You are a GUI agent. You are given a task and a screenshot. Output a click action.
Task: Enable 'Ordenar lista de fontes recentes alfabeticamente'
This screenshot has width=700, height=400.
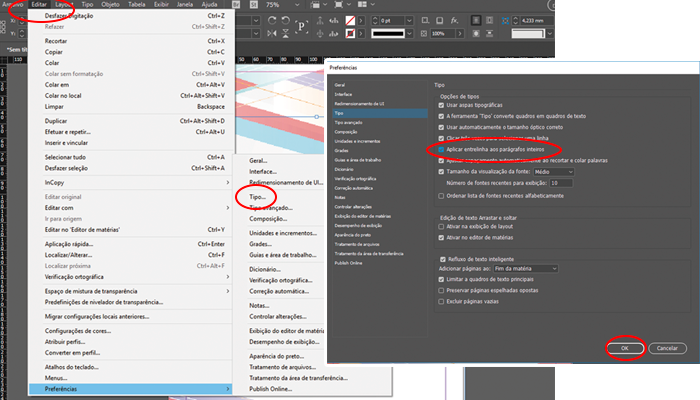pyautogui.click(x=441, y=196)
